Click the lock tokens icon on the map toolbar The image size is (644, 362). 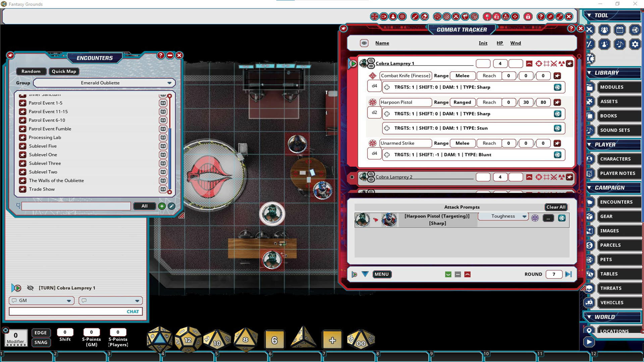tap(528, 16)
